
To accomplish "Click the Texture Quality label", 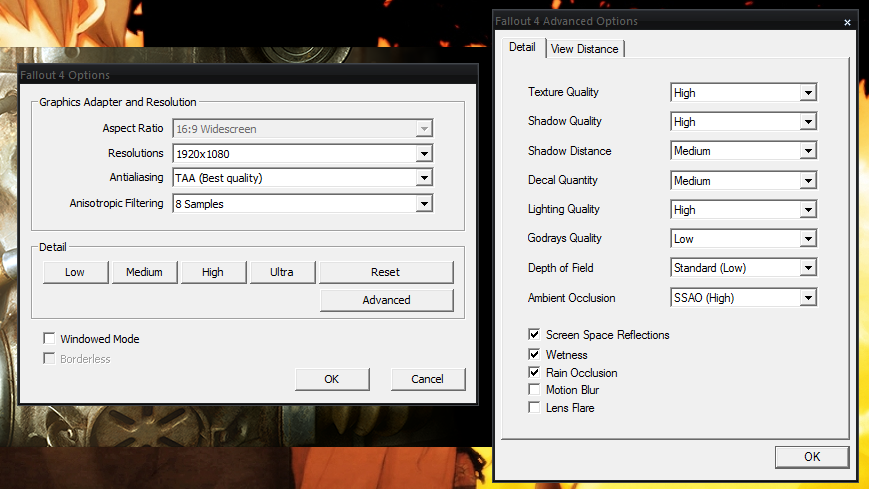I will click(563, 92).
